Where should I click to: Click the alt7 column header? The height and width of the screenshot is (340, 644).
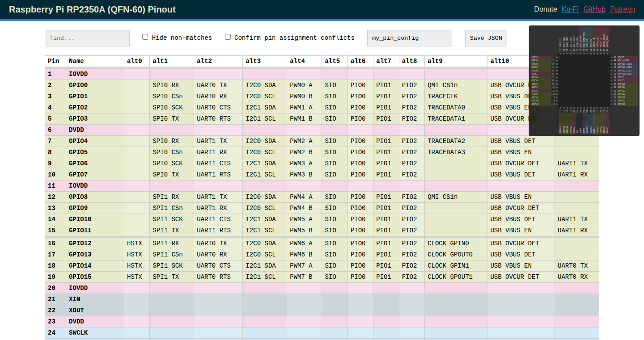pos(386,61)
